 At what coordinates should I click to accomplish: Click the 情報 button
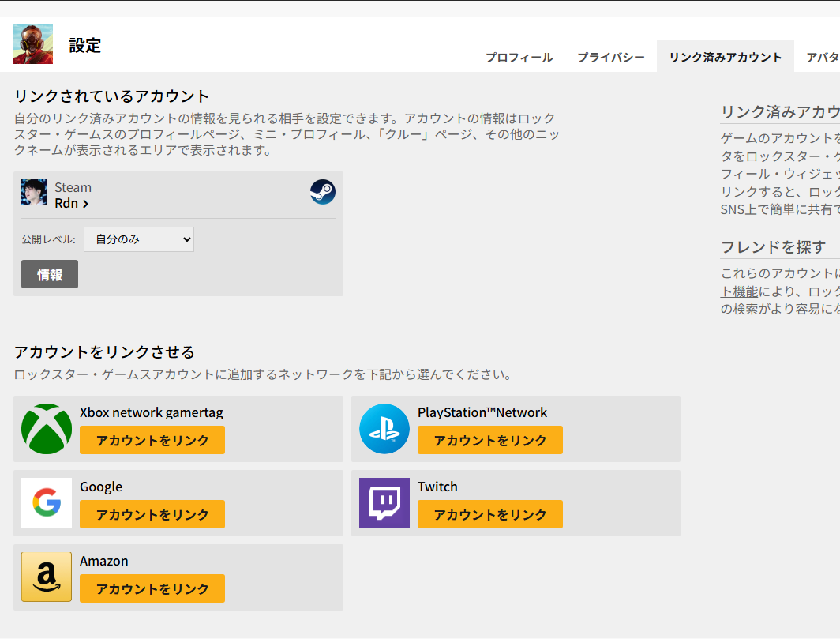[x=50, y=274]
